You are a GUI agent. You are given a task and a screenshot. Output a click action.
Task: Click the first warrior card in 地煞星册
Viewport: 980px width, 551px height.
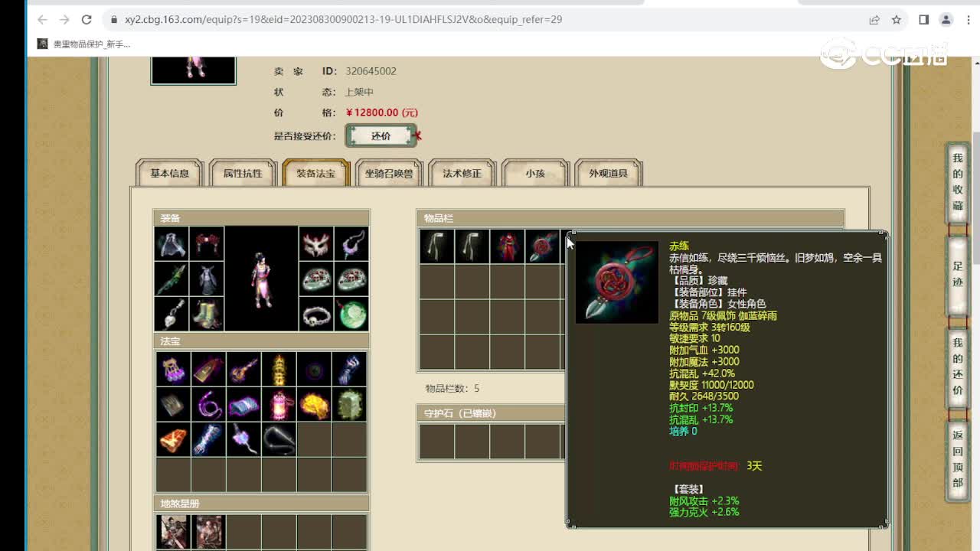pyautogui.click(x=173, y=532)
